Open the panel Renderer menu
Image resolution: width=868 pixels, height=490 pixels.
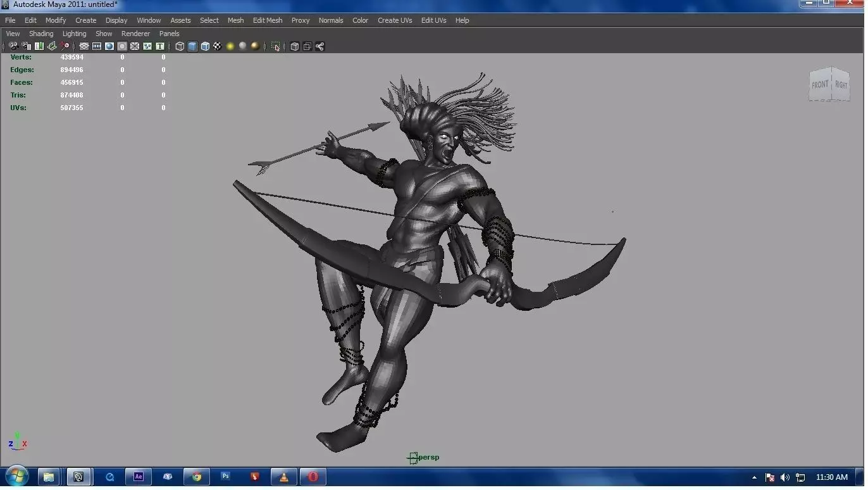click(x=136, y=34)
